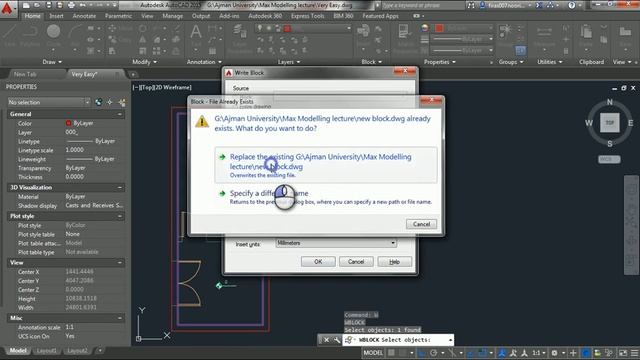This screenshot has height=360, width=640.
Task: Switch to the New Tab file tab
Action: pos(25,74)
